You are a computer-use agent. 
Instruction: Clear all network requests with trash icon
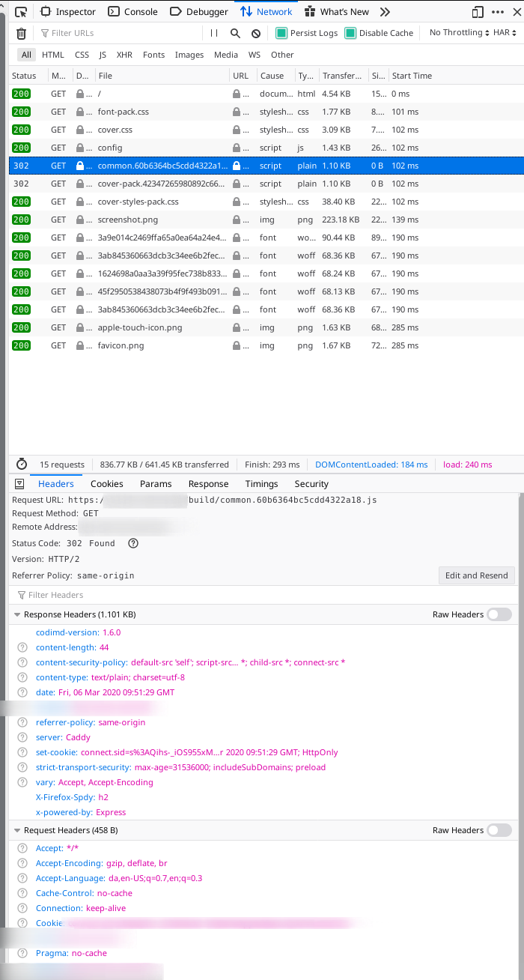pos(21,33)
